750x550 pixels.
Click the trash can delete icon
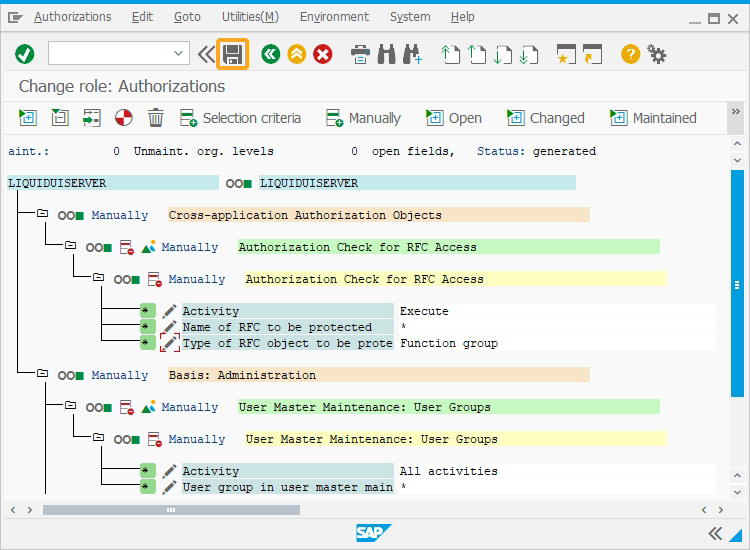155,118
